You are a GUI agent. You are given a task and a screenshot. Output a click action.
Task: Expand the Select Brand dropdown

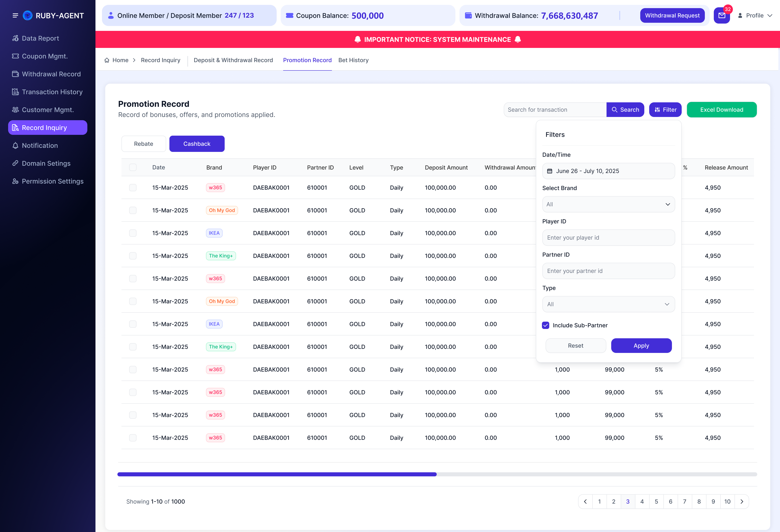point(609,204)
